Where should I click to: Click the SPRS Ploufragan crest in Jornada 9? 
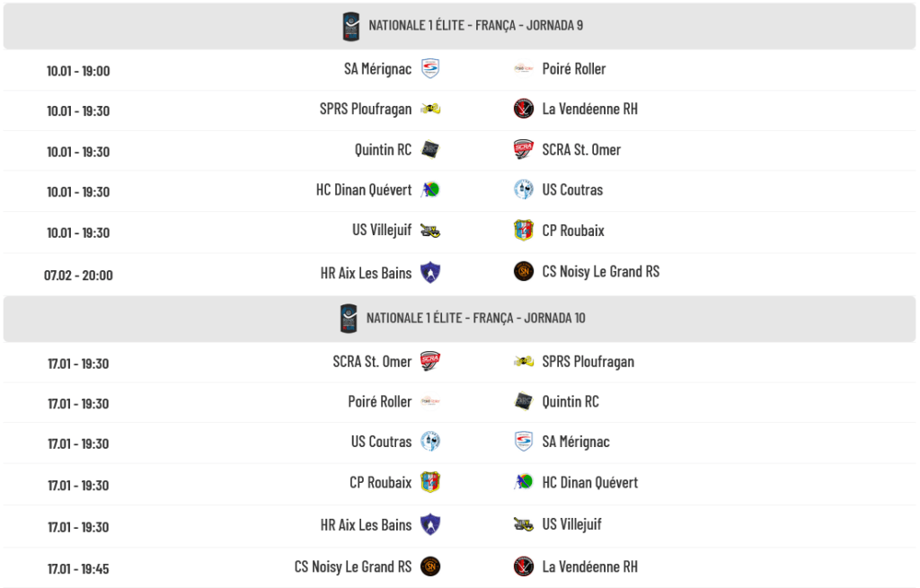tap(430, 110)
